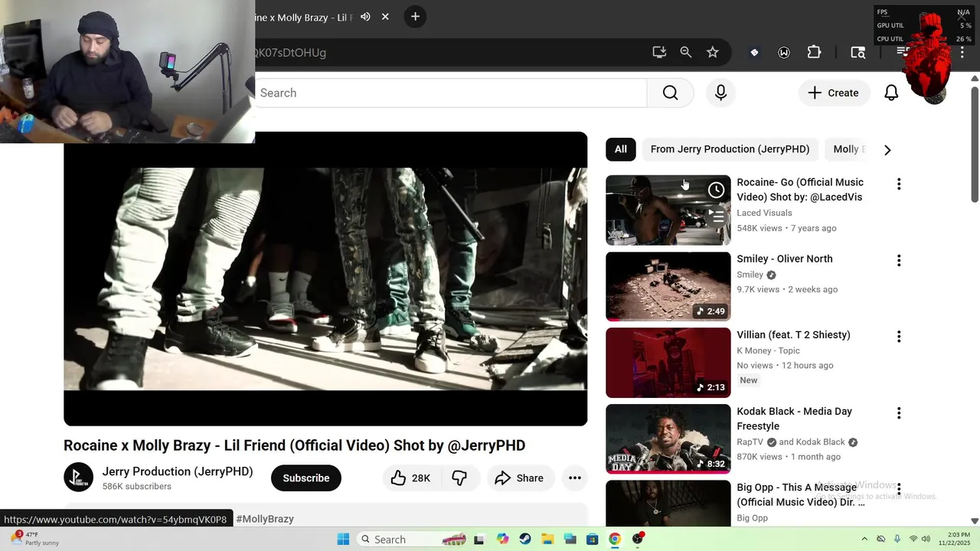Open the Smiley - Oliver North title

coord(784,259)
